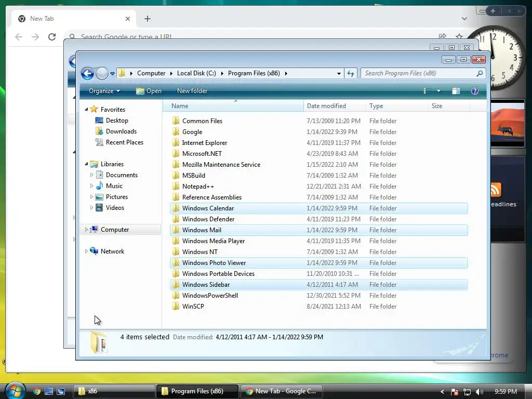Select the MSBuild folder icon
532x399 pixels.
point(176,176)
